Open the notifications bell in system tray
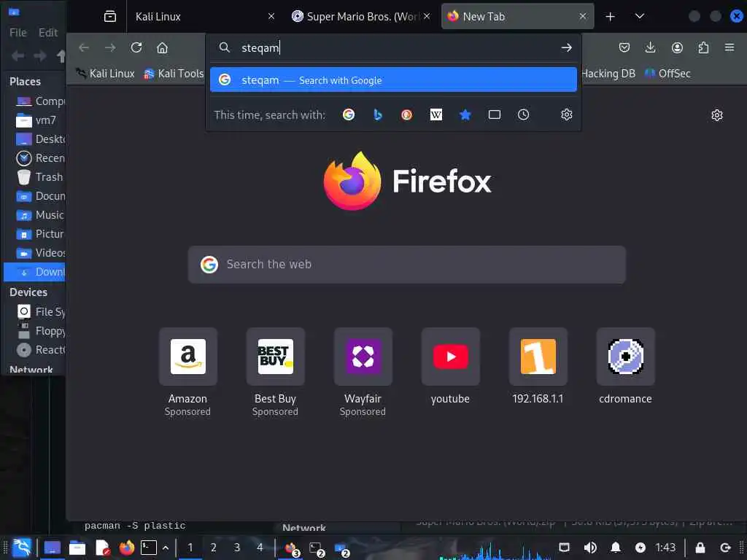Viewport: 747px width, 560px height. tap(616, 548)
